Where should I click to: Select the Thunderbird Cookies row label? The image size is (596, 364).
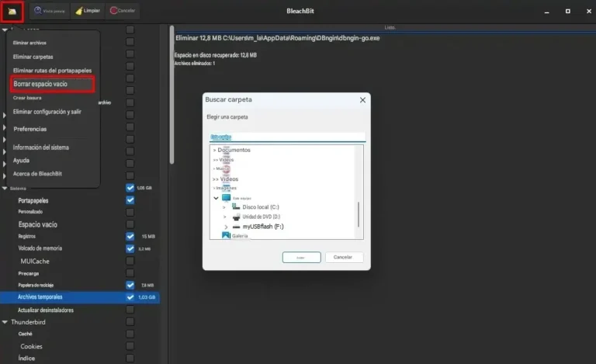click(31, 346)
